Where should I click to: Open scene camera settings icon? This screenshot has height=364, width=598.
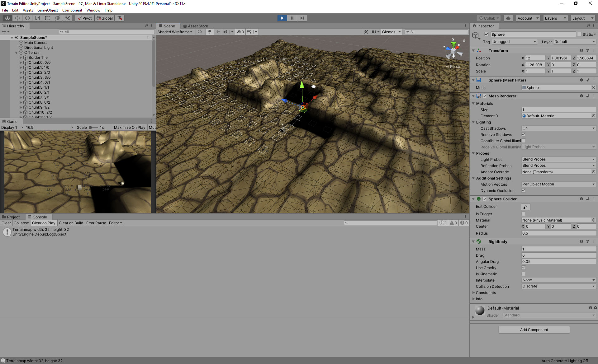[x=373, y=32]
